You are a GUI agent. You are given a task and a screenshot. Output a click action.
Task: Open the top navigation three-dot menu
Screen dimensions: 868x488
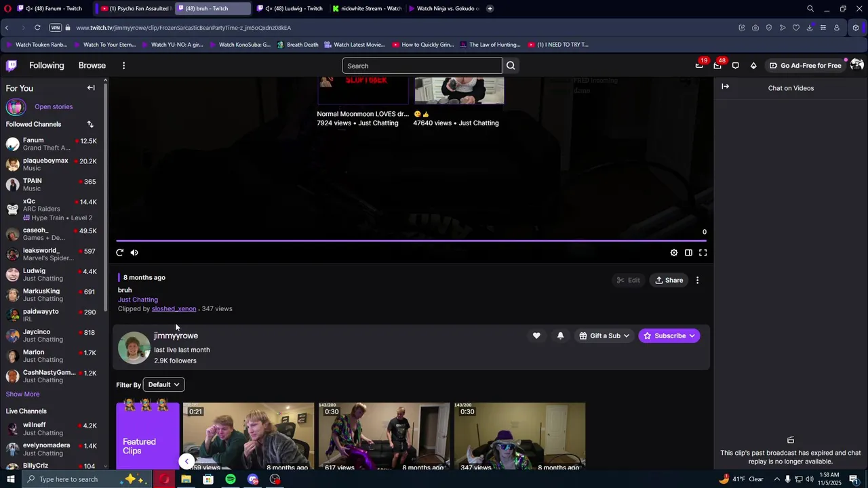point(123,66)
